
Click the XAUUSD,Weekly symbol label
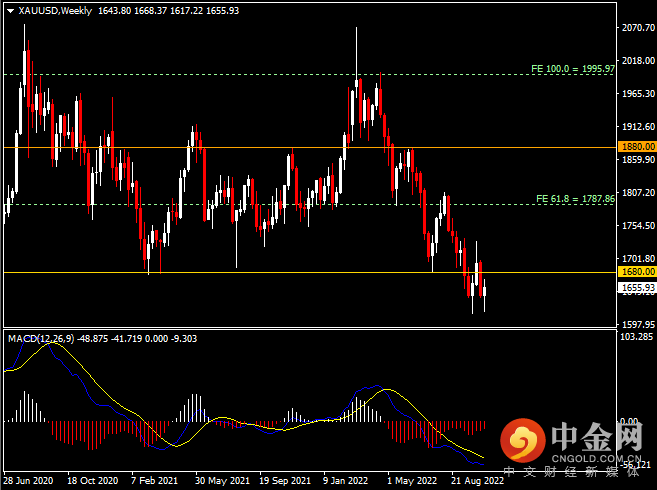(55, 11)
